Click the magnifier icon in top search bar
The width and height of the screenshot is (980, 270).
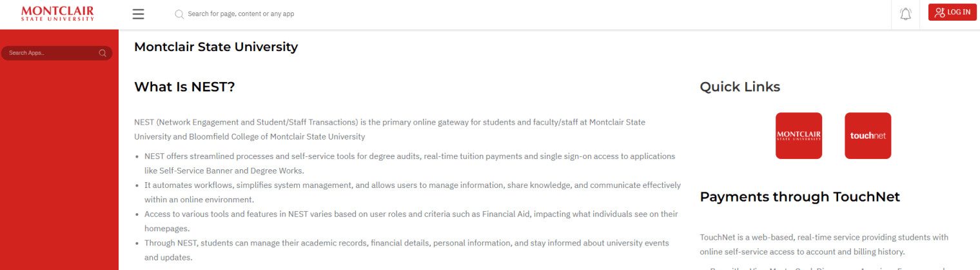pyautogui.click(x=179, y=14)
